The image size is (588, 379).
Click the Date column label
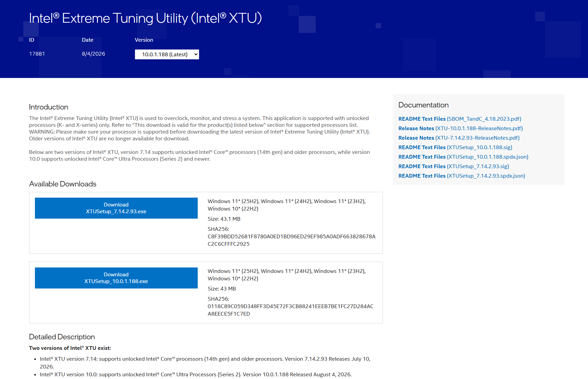[87, 40]
